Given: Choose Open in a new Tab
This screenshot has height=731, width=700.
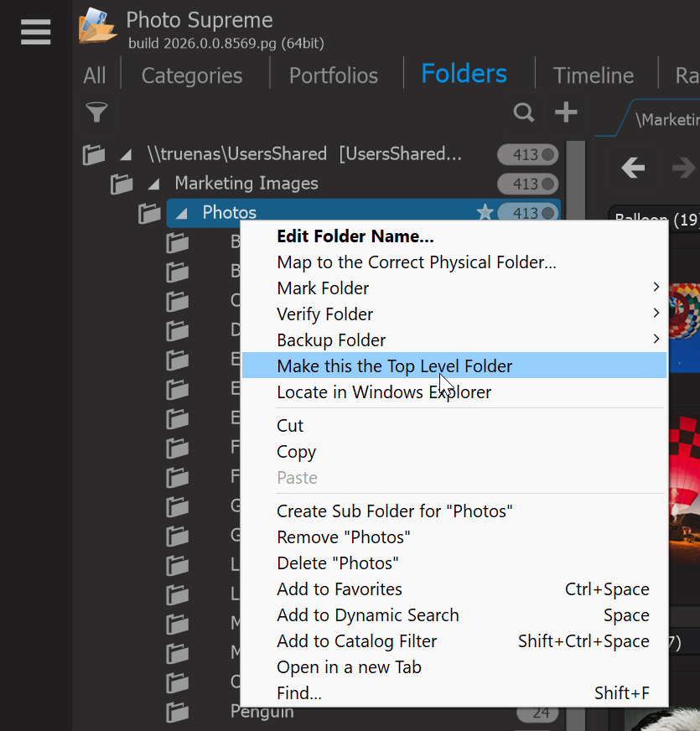Looking at the screenshot, I should (x=454, y=667).
